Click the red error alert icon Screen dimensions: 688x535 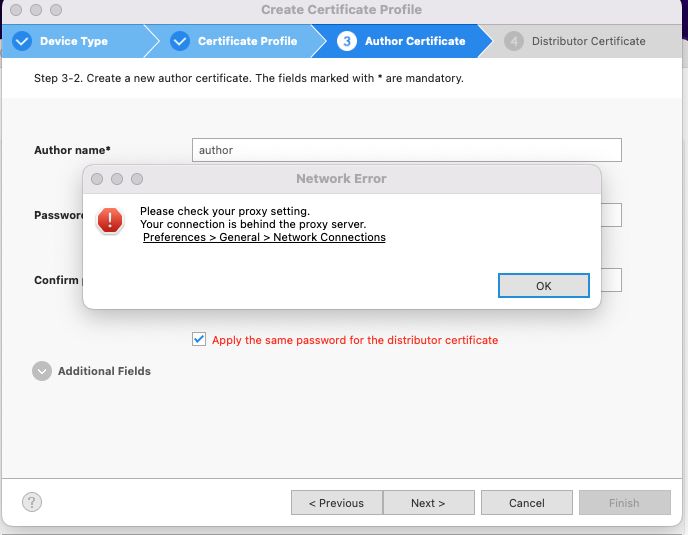click(x=110, y=220)
